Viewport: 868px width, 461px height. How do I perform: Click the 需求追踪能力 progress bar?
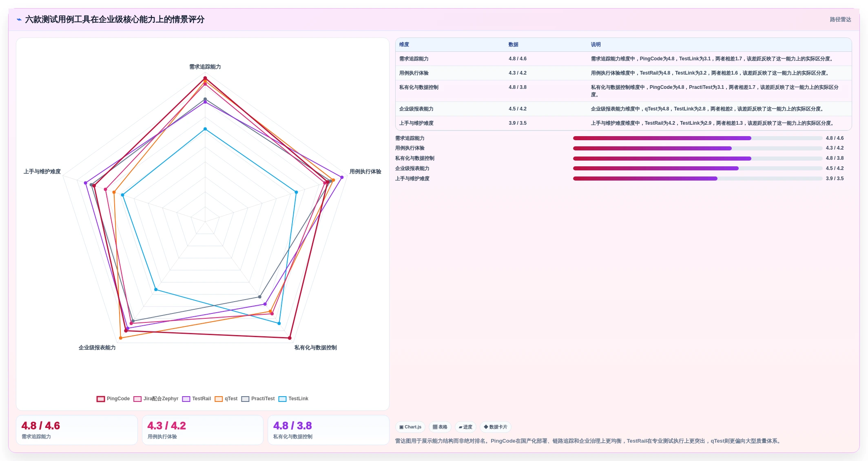coord(697,139)
